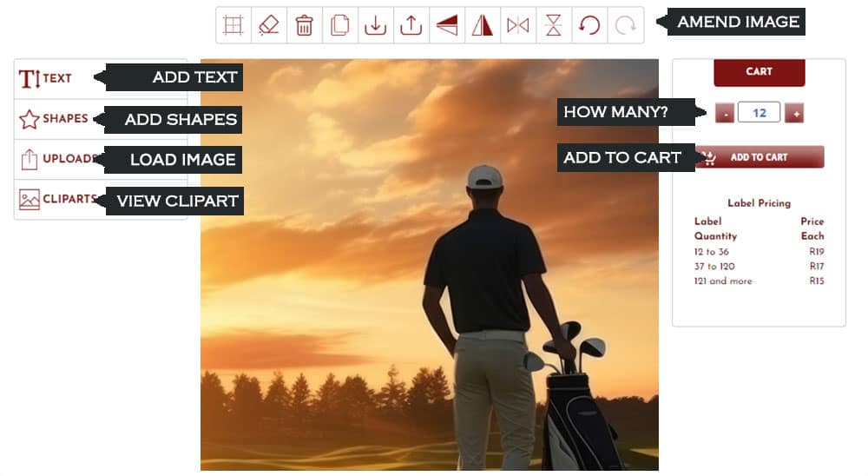Click the R15 price value

coord(817,281)
